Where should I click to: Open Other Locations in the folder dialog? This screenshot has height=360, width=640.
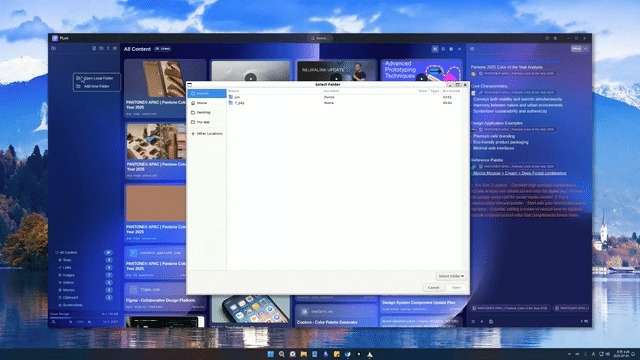(x=207, y=133)
